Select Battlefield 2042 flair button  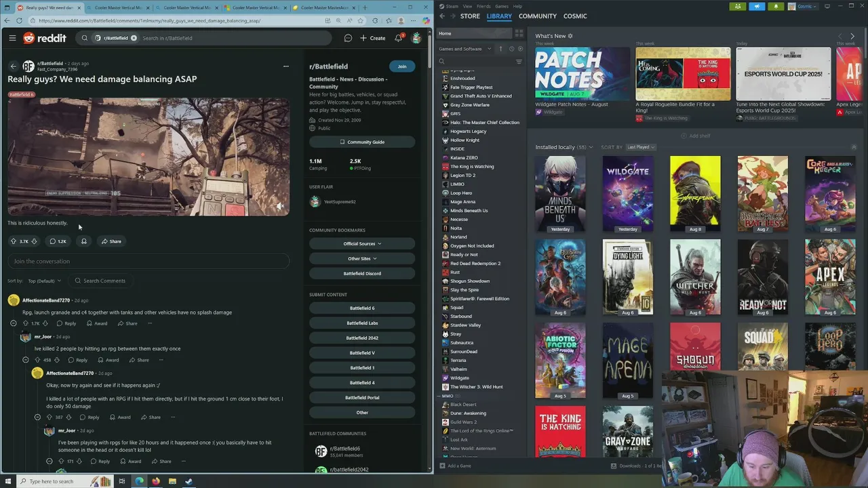(x=362, y=338)
